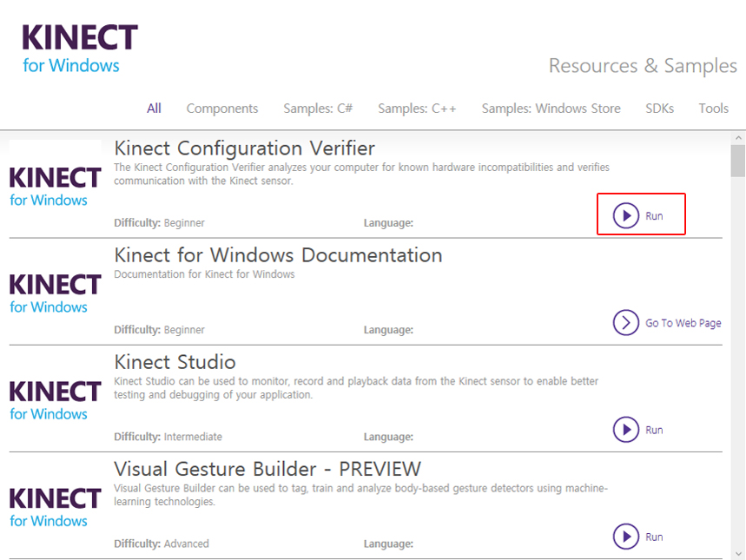The image size is (746, 560).
Task: Switch to the SDKs tab
Action: (659, 109)
